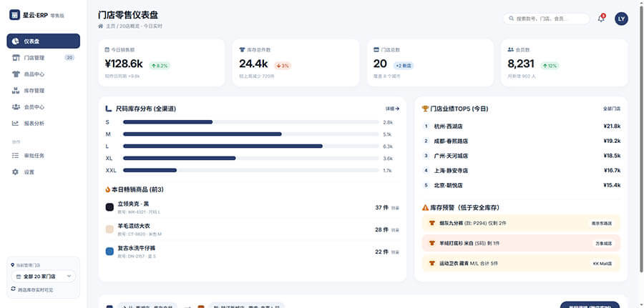The width and height of the screenshot is (644, 308).
Task: Click the shirt icon on 烟灰九分裤 alert
Action: [431, 222]
